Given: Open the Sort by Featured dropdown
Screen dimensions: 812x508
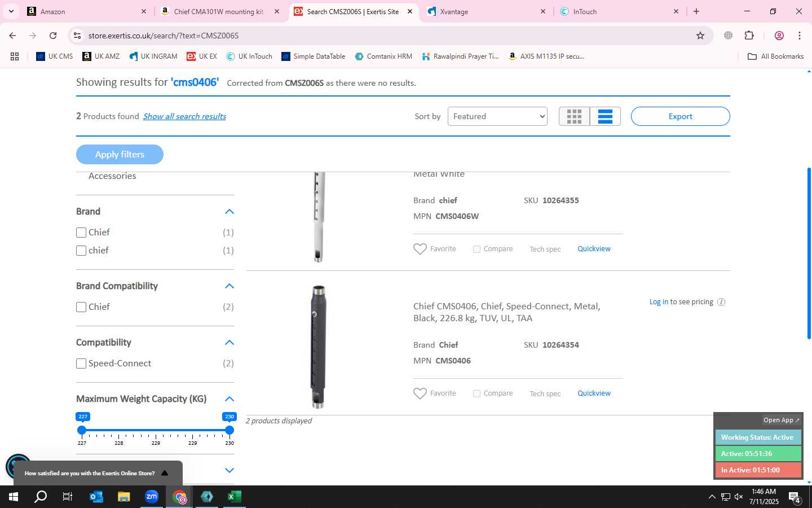Looking at the screenshot, I should 497,116.
